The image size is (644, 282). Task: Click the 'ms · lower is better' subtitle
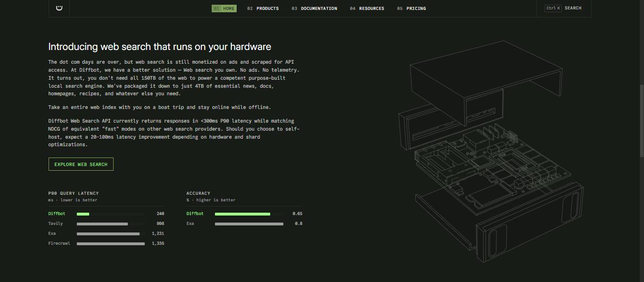point(73,200)
